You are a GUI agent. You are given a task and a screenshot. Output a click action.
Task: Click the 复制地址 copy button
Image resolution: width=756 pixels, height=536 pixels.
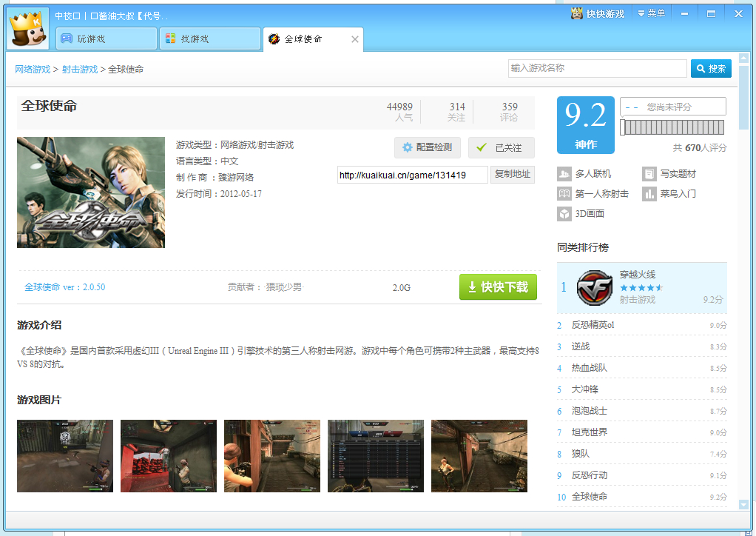click(x=513, y=174)
